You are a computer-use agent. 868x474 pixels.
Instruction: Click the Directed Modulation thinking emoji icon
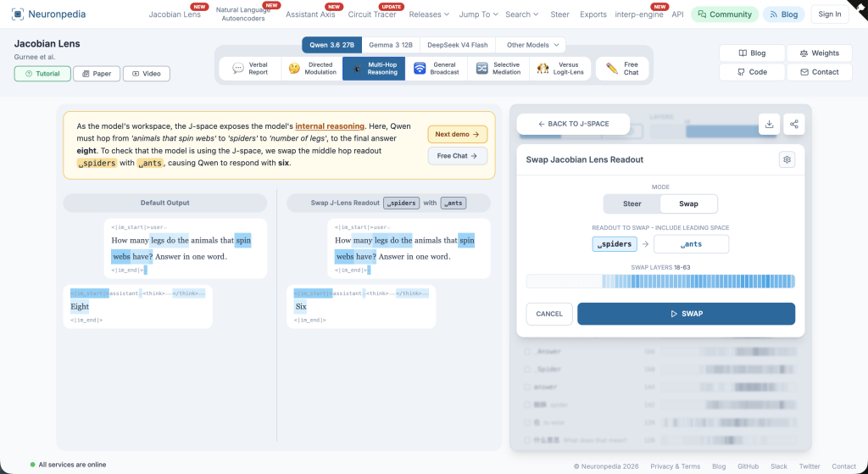[x=294, y=68]
